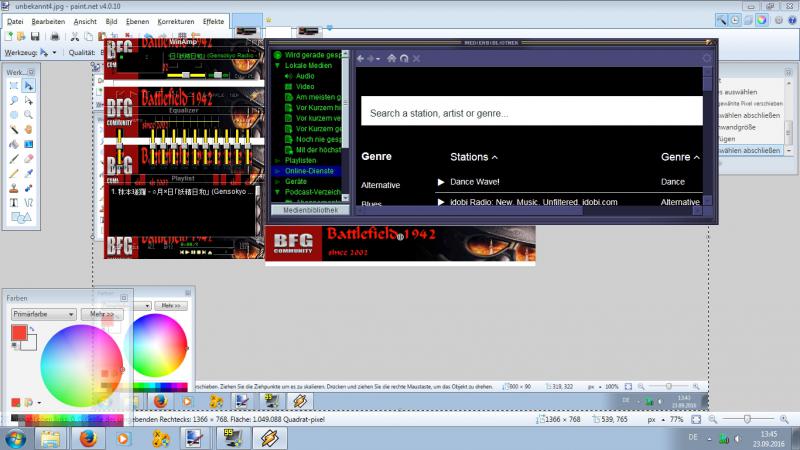Click the Windows Start button
The width and height of the screenshot is (800, 450).
[15, 438]
